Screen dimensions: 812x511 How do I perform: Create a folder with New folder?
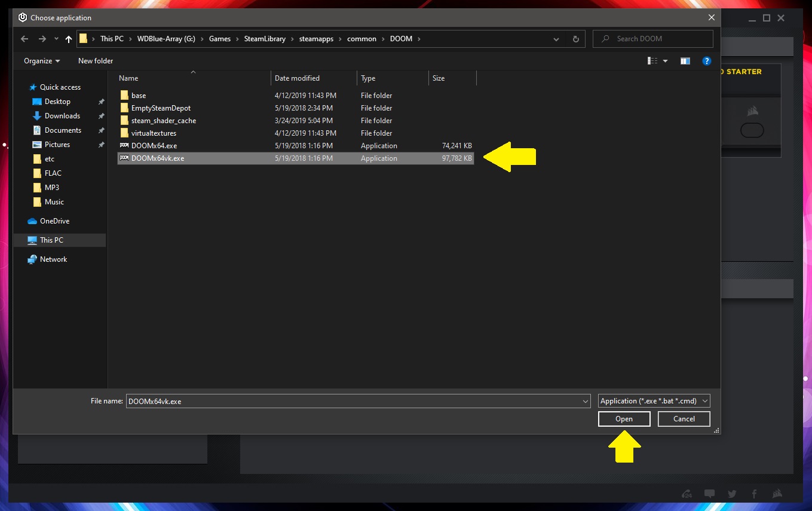point(96,61)
